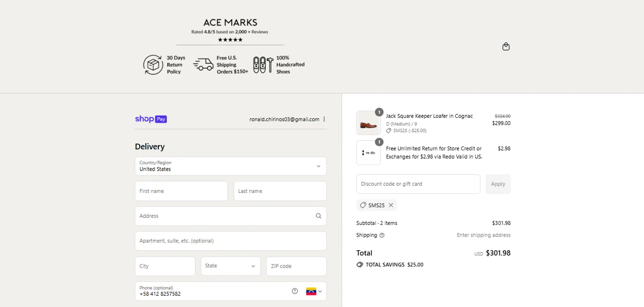The height and width of the screenshot is (307, 644).
Task: Click the TOTAL SAVINGS tag icon
Action: (360, 264)
